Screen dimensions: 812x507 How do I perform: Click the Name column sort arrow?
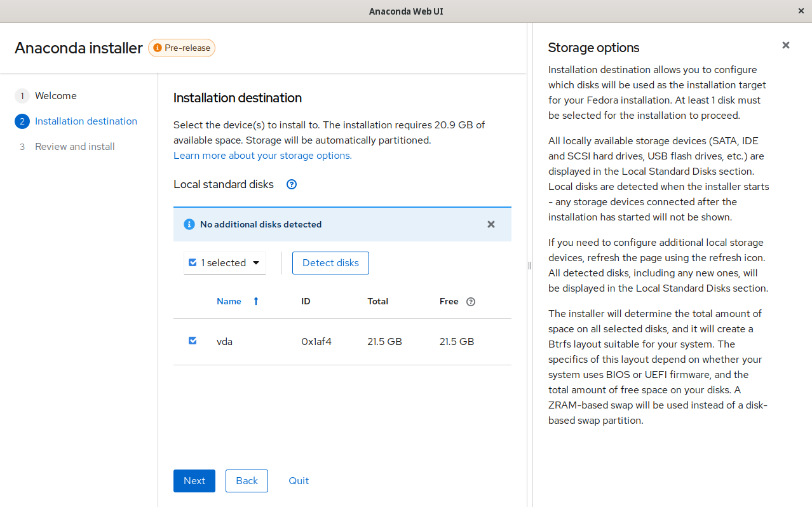(x=256, y=301)
